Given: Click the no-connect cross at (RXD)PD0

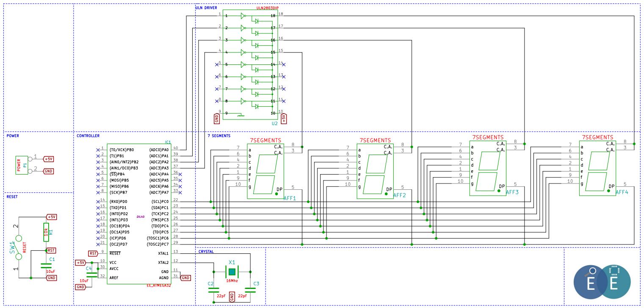Looking at the screenshot, I should pos(98,202).
